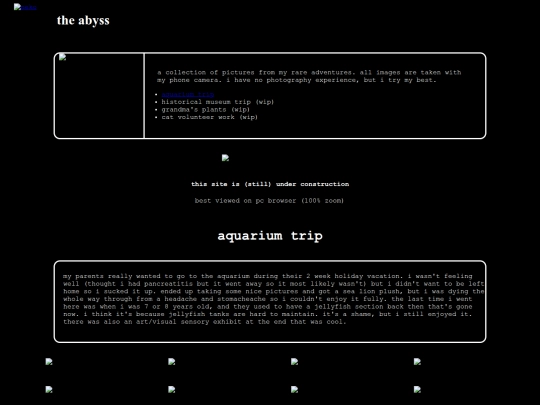Image resolution: width=540 pixels, height=405 pixels.
Task: Open the third photo in the top gallery row
Action: coord(294,362)
